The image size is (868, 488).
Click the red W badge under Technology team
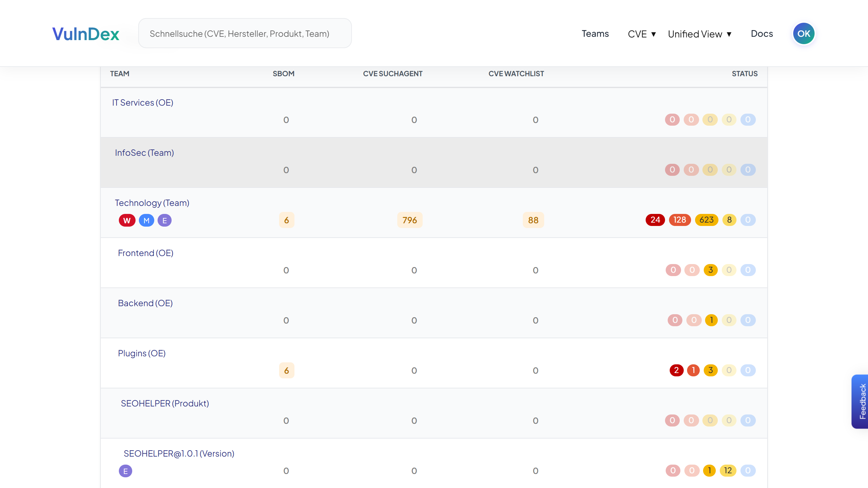pos(127,220)
